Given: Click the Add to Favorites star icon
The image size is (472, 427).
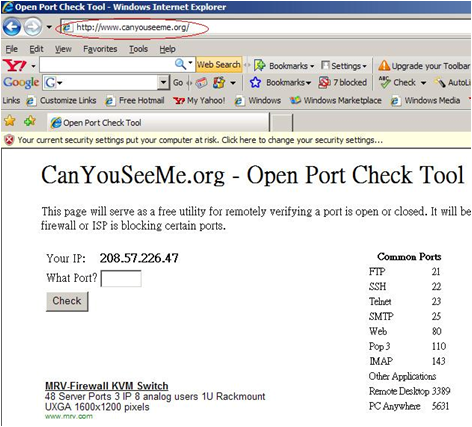Looking at the screenshot, I should (x=30, y=120).
